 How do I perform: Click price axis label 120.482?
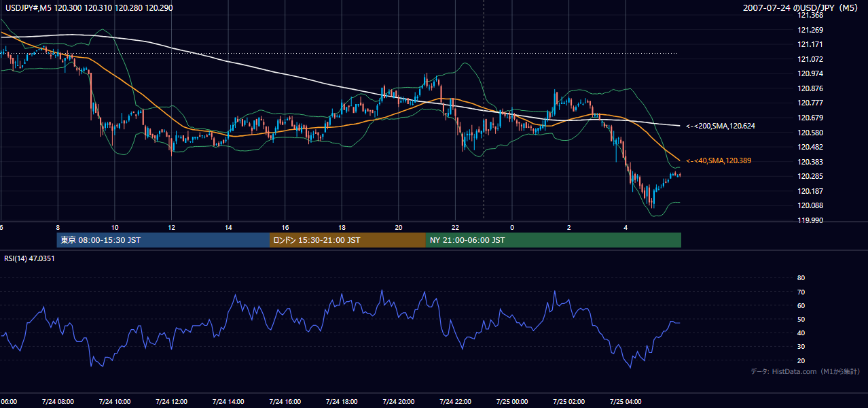809,147
